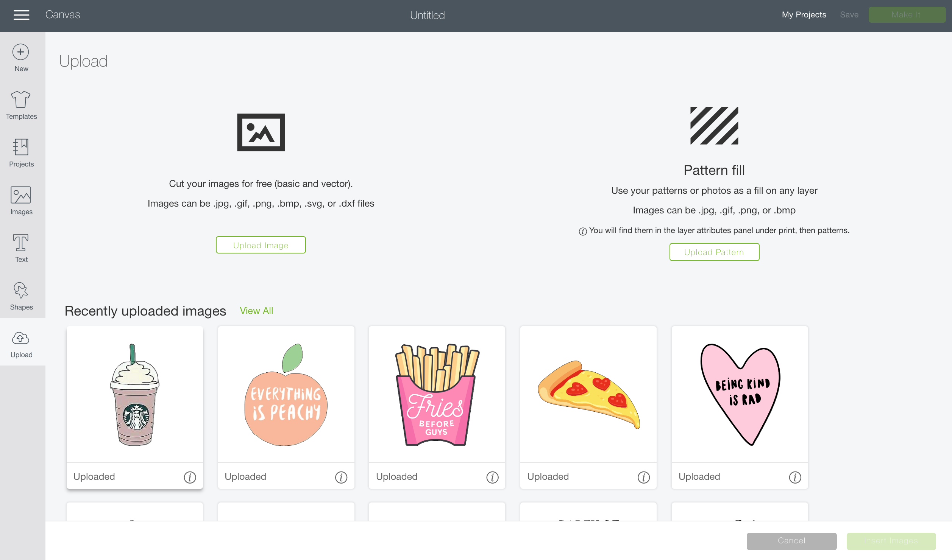Click the green Make It button
Screen dimensions: 952x560
(907, 15)
